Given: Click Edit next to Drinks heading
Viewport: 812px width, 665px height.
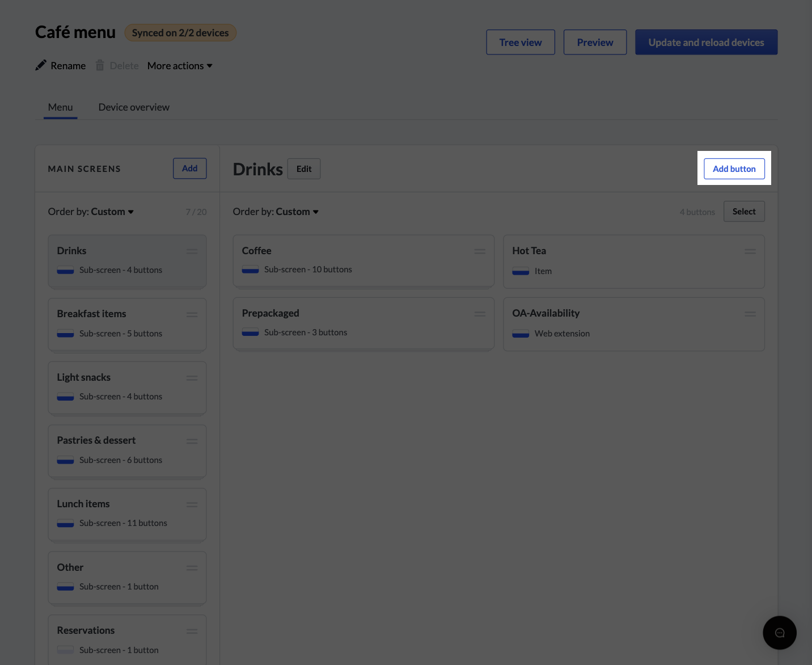Looking at the screenshot, I should [x=303, y=169].
